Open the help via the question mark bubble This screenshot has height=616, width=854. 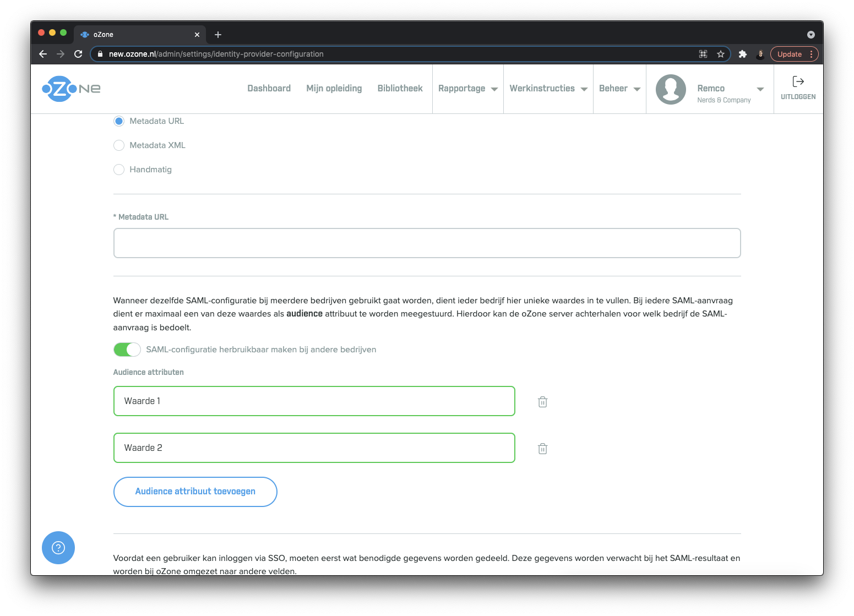point(58,548)
